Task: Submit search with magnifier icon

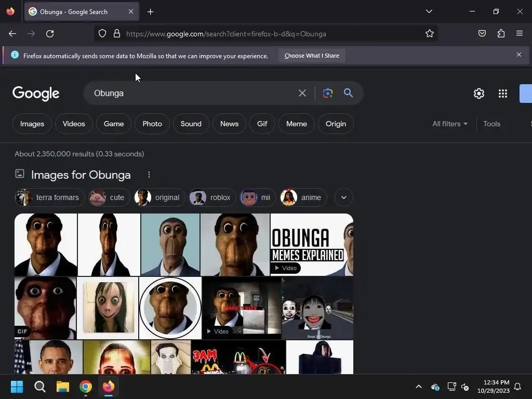Action: tap(348, 93)
